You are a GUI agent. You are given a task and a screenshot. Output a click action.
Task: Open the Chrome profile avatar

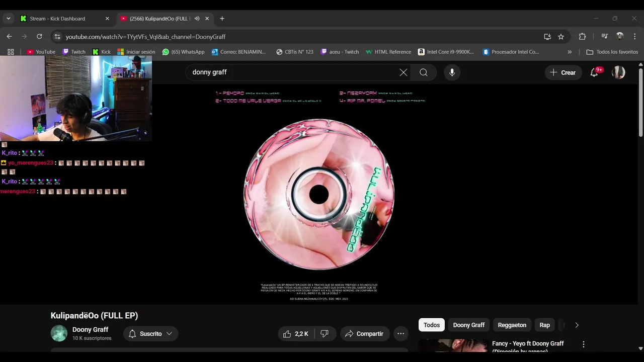620,37
